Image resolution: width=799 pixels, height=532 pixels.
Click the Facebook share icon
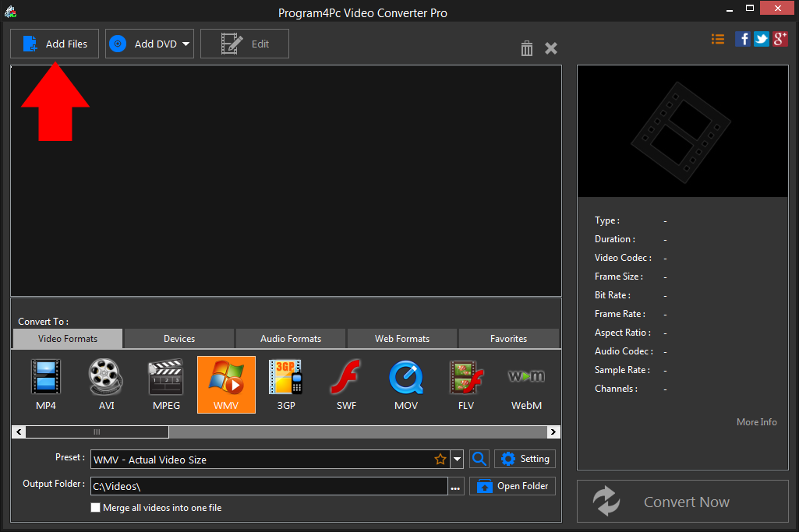click(742, 38)
